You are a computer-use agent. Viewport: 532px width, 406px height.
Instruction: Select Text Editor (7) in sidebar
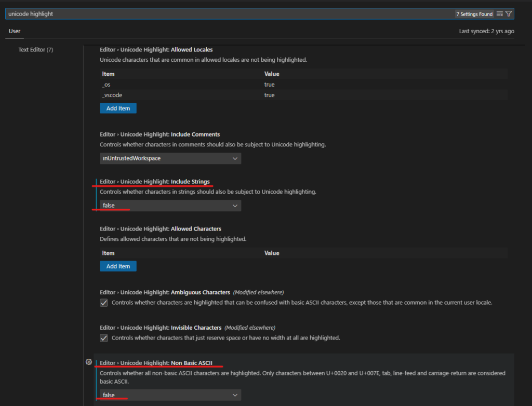36,50
